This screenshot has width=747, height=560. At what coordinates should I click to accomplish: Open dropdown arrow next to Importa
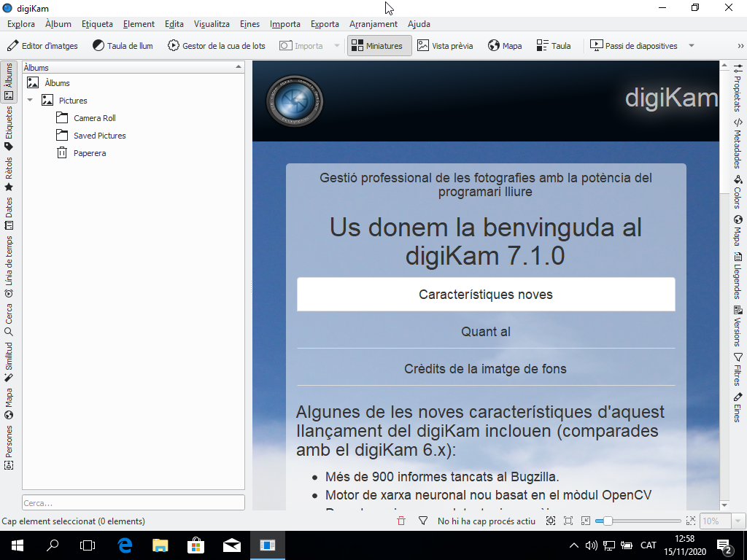(x=337, y=46)
